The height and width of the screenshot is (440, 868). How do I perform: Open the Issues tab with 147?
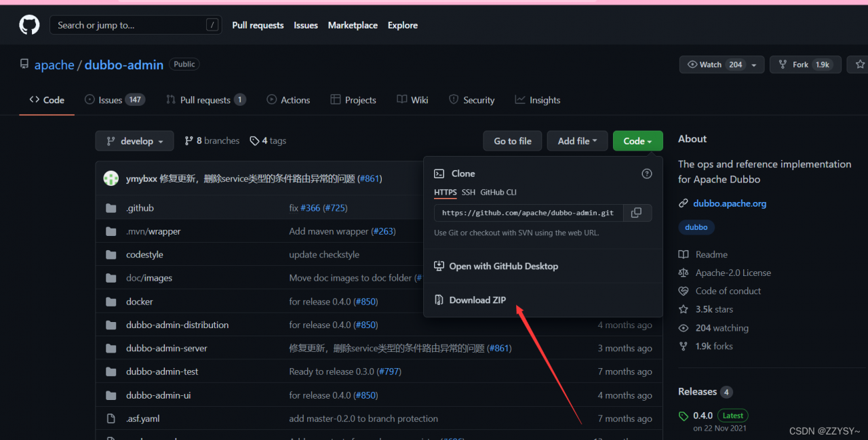point(115,100)
